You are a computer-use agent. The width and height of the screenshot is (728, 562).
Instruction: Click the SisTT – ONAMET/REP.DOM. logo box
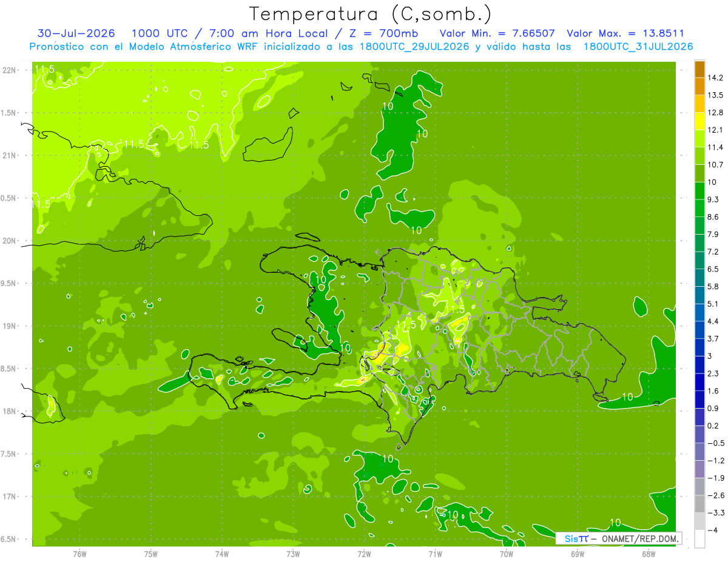[x=618, y=538]
